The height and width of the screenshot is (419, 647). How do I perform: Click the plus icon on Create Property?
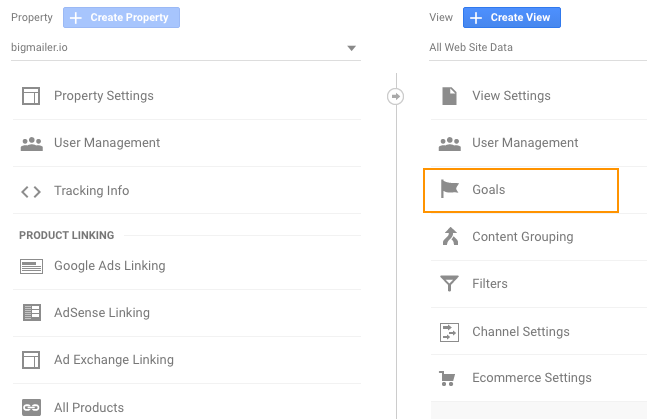click(x=76, y=18)
